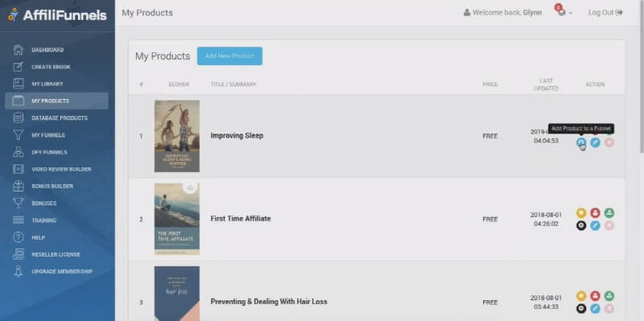Open My Library in the sidebar

[x=47, y=84]
